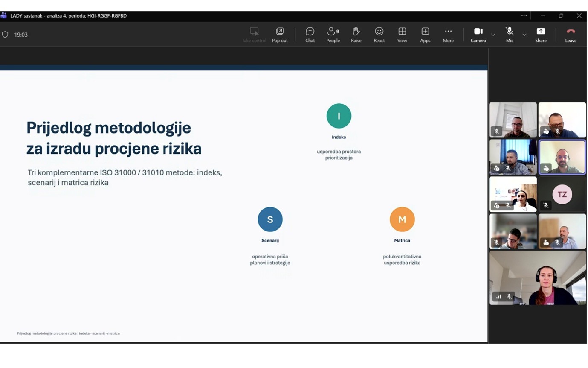Viewport: 588px width, 368px height.
Task: Expand the Camera options dropdown arrow
Action: 493,35
